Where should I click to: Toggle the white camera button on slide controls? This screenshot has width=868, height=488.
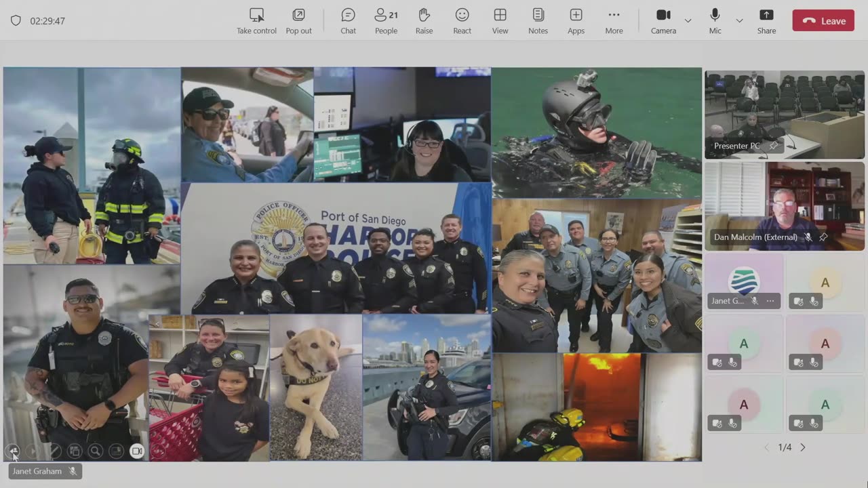tap(137, 451)
